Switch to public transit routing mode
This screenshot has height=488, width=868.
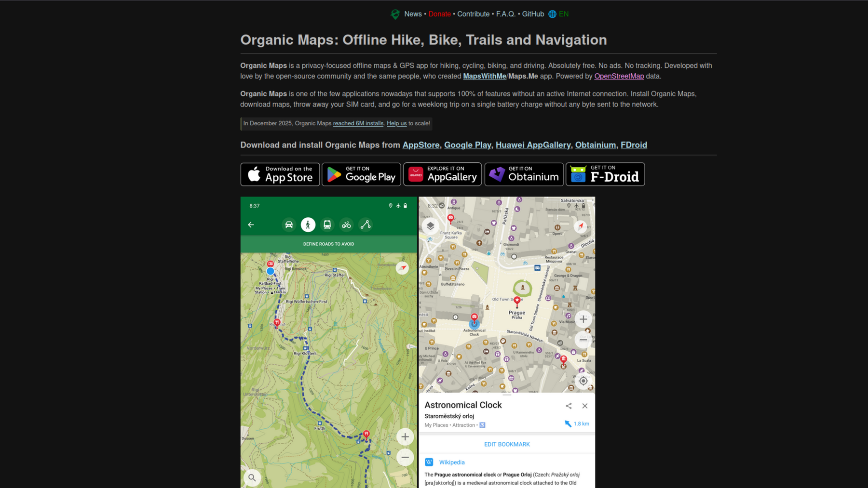click(x=327, y=224)
